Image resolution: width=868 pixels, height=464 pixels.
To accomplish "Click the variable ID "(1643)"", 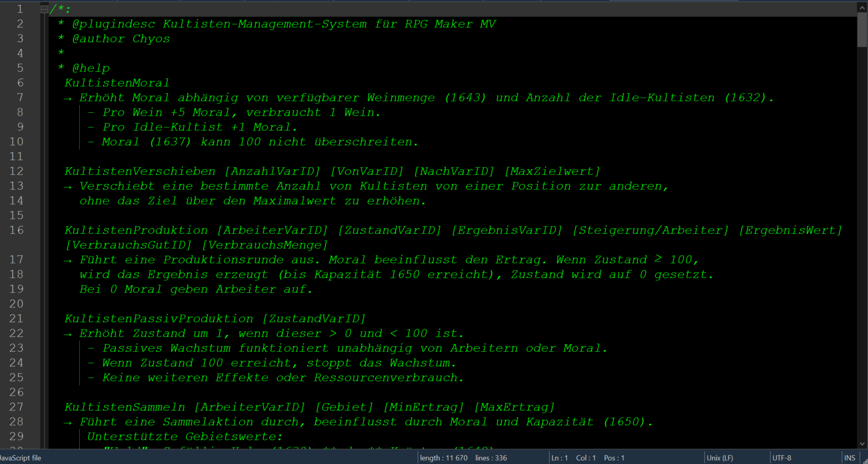I will [465, 97].
